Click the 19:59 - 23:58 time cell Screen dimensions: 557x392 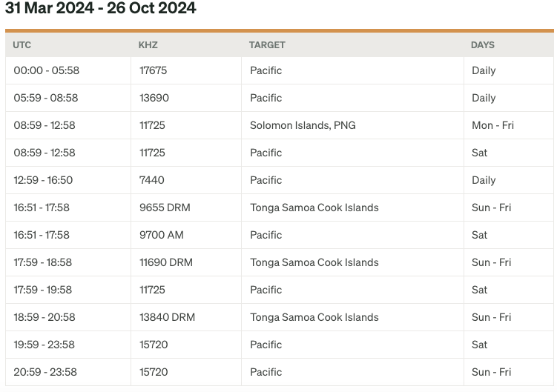44,345
